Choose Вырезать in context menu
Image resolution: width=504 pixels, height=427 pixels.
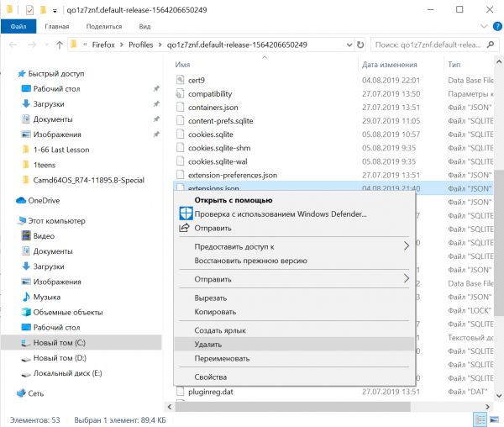coord(211,298)
